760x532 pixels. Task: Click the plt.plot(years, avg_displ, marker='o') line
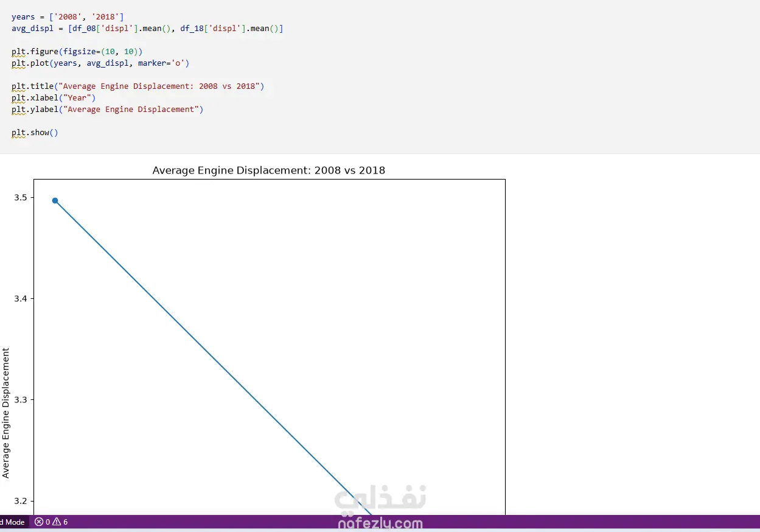pos(100,63)
